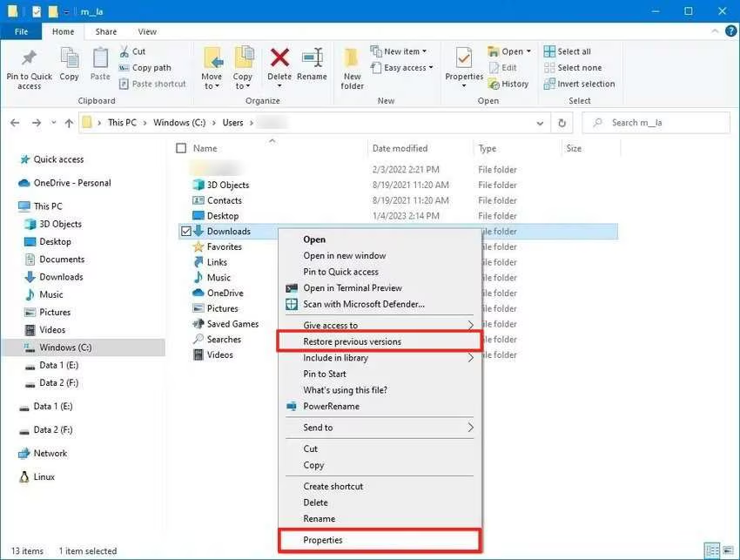Open the New item dropdown

[x=405, y=51]
